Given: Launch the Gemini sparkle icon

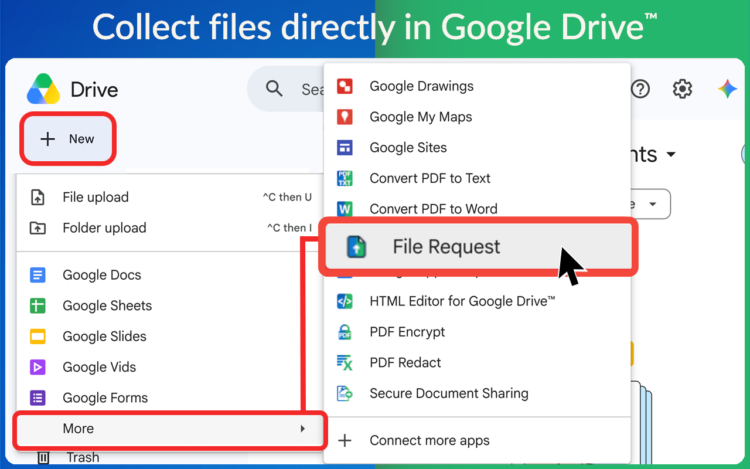Looking at the screenshot, I should 727,89.
